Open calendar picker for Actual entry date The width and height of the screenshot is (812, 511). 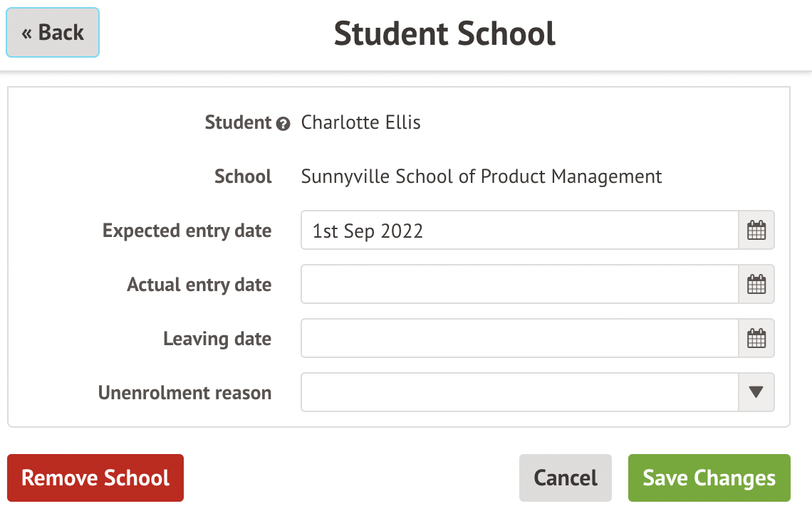[756, 285]
